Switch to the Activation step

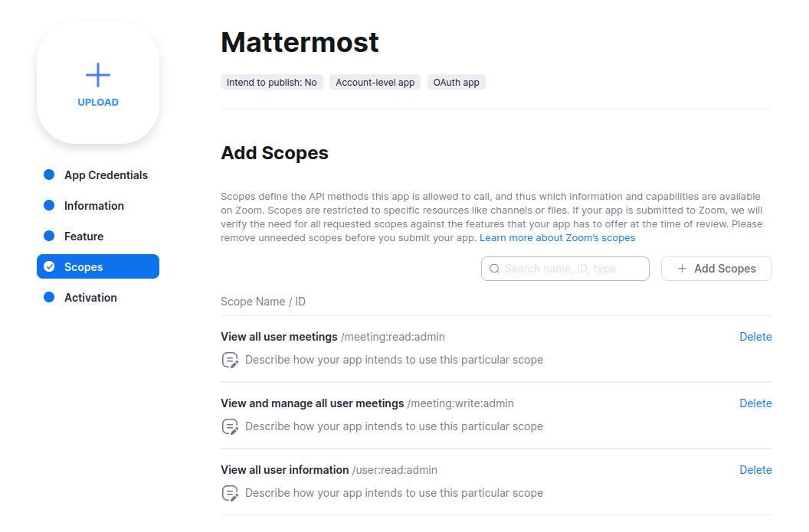tap(90, 298)
